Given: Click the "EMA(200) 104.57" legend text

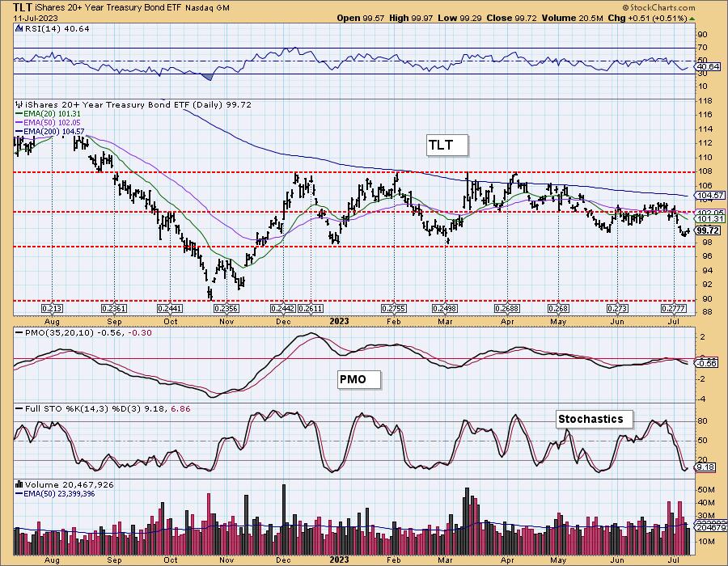Looking at the screenshot, I should click(54, 132).
